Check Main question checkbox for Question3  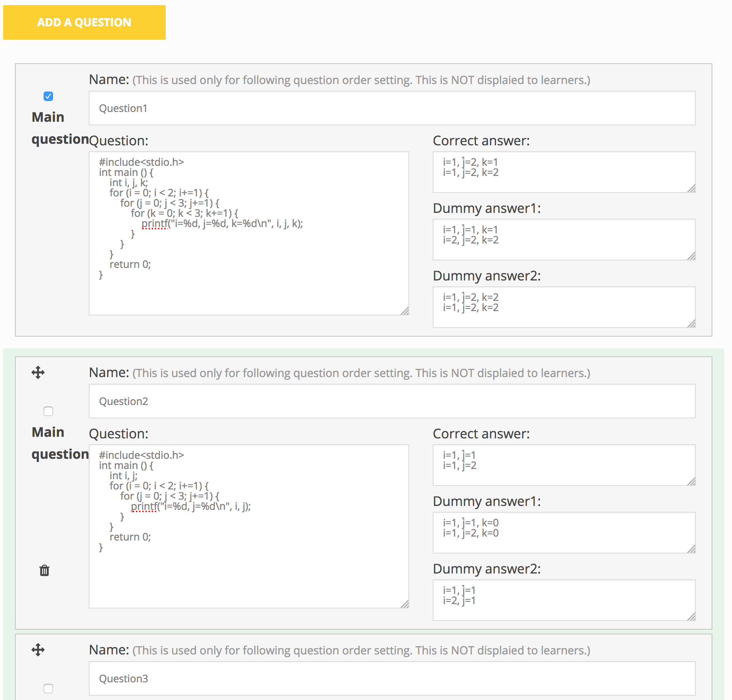click(x=48, y=689)
